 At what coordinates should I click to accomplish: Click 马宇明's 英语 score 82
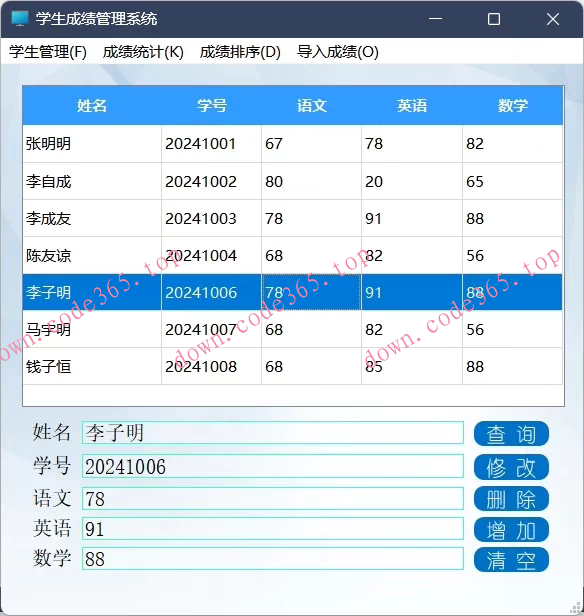point(412,330)
